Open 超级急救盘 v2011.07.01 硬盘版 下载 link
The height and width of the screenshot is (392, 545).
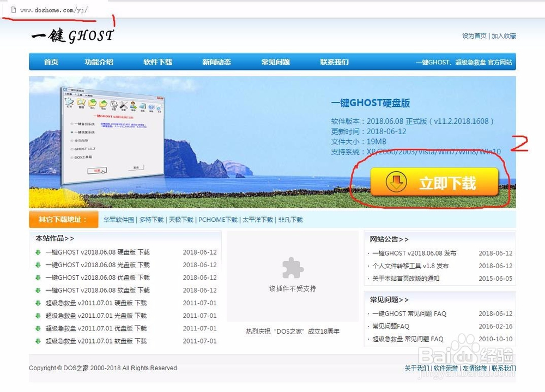tap(96, 303)
